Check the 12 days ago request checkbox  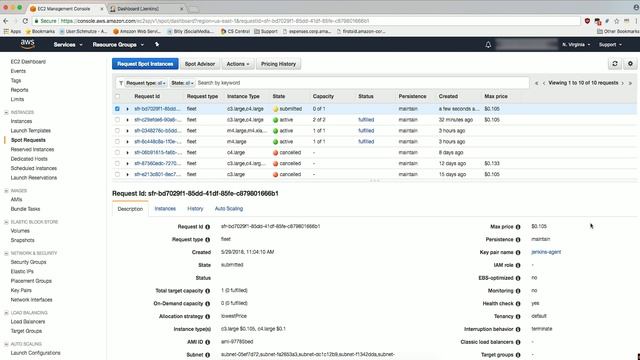point(118,163)
